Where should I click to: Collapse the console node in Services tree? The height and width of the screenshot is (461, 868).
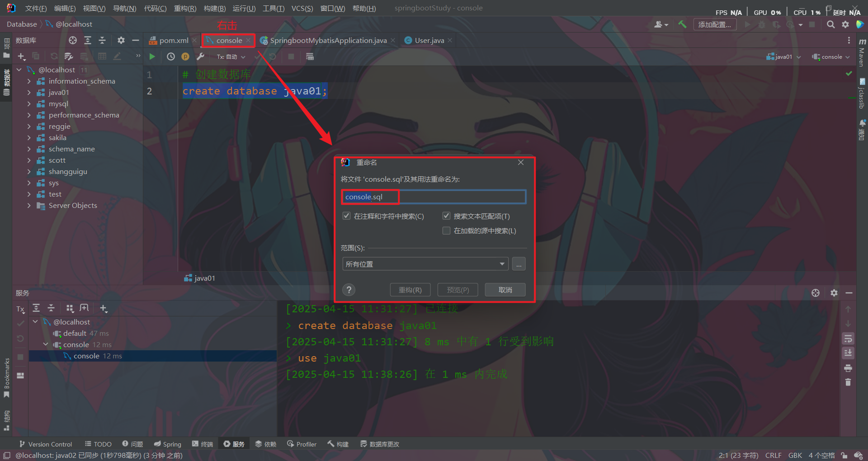tap(46, 344)
